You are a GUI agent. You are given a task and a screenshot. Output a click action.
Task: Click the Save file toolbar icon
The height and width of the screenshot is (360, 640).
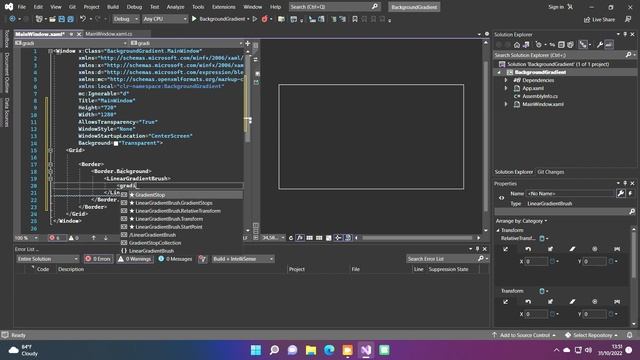[62, 19]
